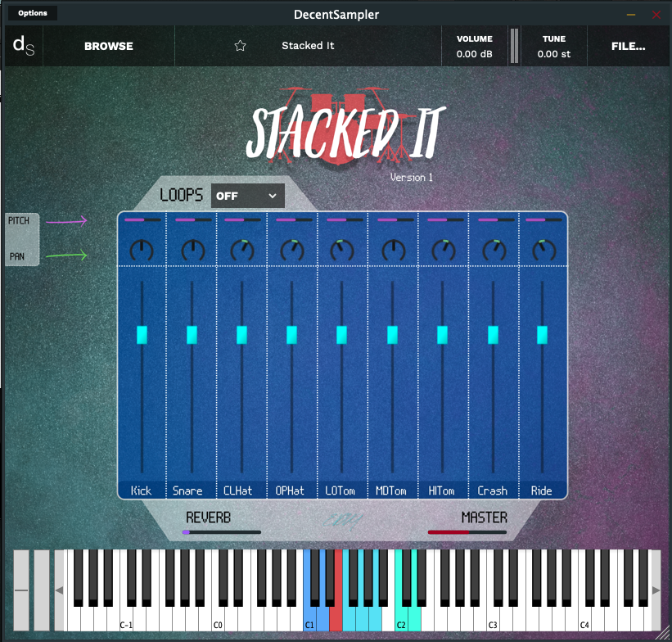Open the BROWSE library panel

pos(108,46)
